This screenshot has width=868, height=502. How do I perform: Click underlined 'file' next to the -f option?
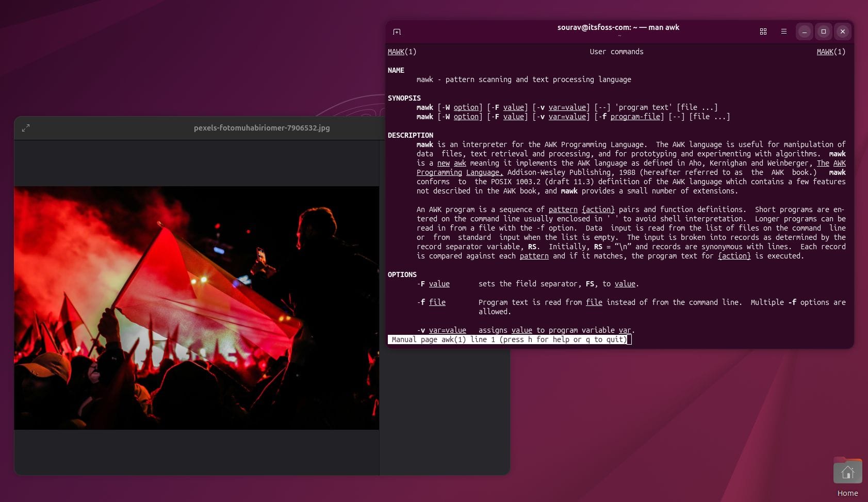437,302
